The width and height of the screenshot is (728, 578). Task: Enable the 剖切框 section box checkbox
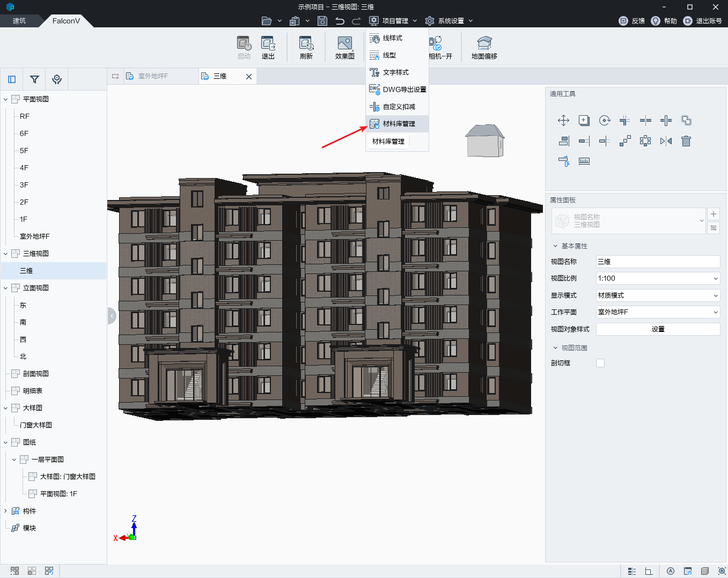click(600, 363)
